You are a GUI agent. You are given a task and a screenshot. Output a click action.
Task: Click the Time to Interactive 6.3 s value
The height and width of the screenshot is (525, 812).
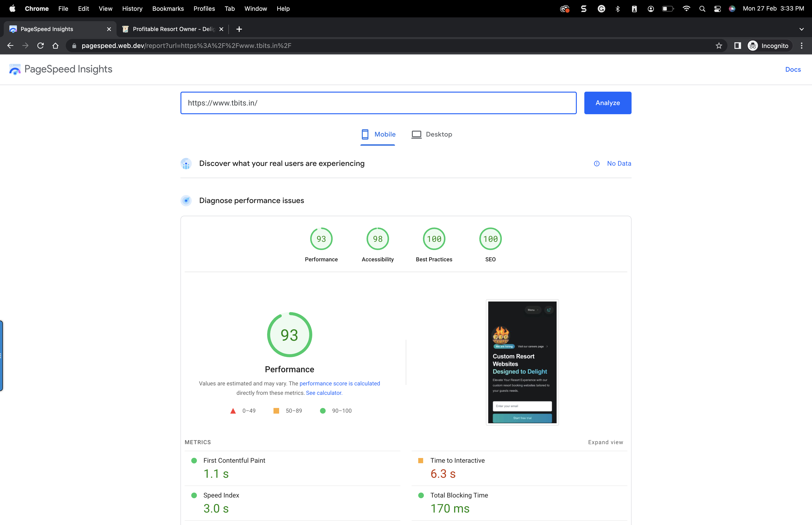pos(443,474)
